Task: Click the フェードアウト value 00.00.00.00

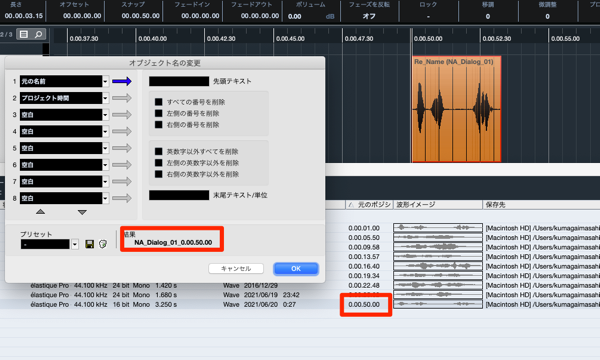Action: point(260,16)
